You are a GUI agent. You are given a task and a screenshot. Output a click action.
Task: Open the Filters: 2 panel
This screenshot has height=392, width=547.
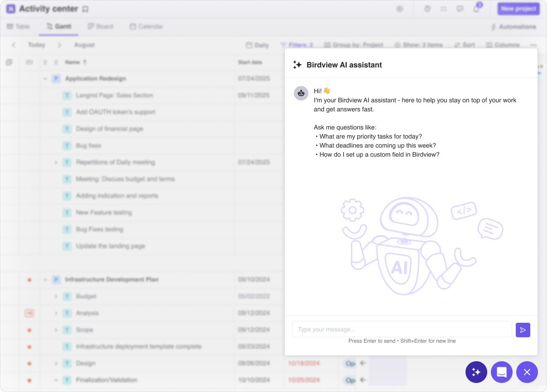coord(297,45)
